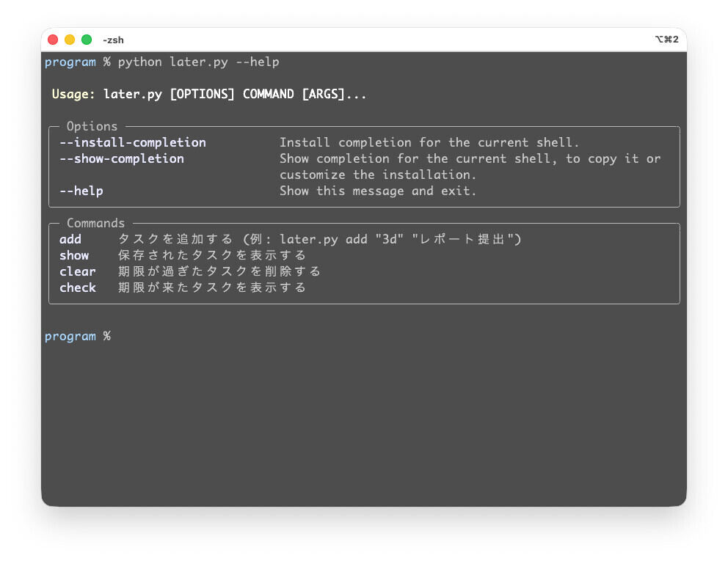This screenshot has width=728, height=561.
Task: Click the '期限が過ぎたタスクを削除する' description
Action: pyautogui.click(x=219, y=271)
